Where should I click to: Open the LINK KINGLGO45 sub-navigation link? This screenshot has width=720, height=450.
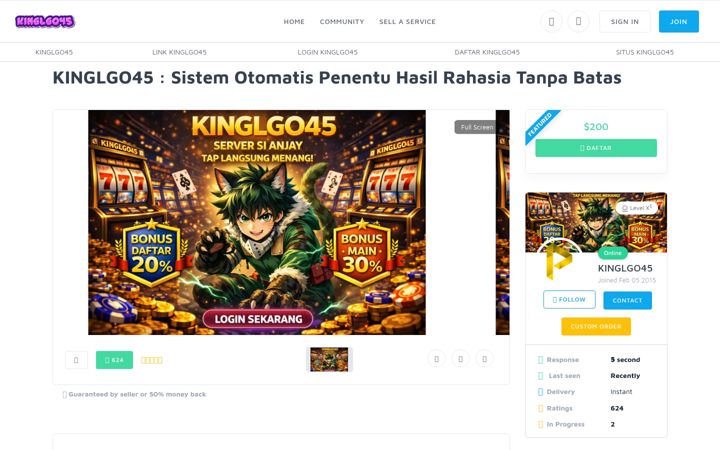click(x=180, y=52)
